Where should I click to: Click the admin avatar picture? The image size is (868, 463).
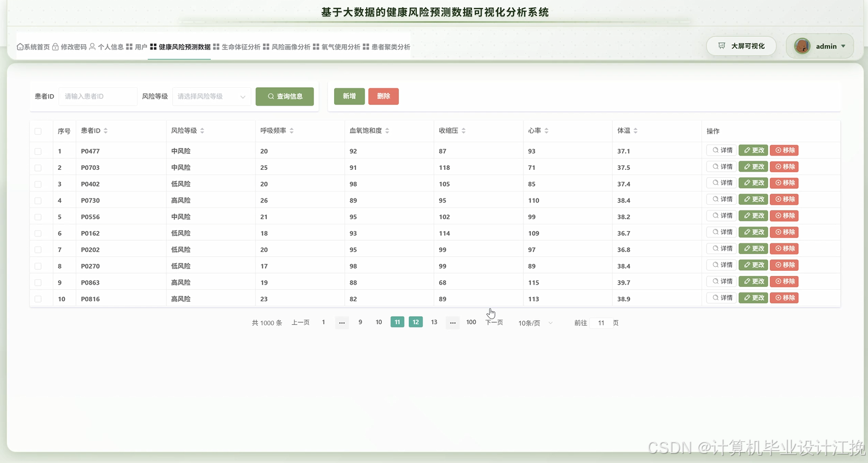click(802, 46)
